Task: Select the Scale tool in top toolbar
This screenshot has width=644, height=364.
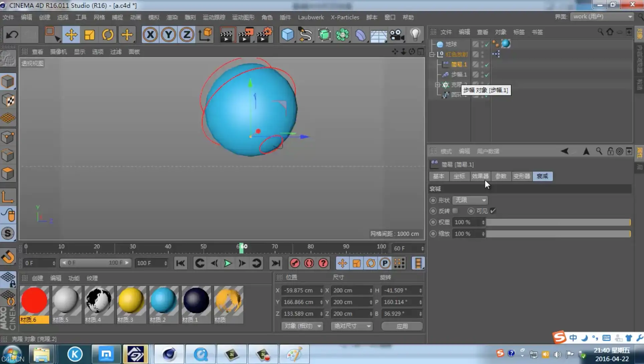Action: coord(90,35)
